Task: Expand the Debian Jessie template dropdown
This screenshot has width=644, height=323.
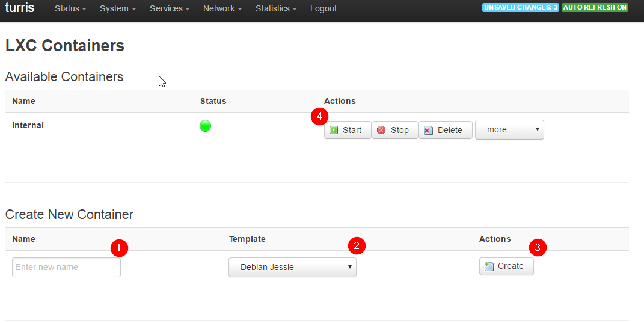Action: click(x=292, y=267)
